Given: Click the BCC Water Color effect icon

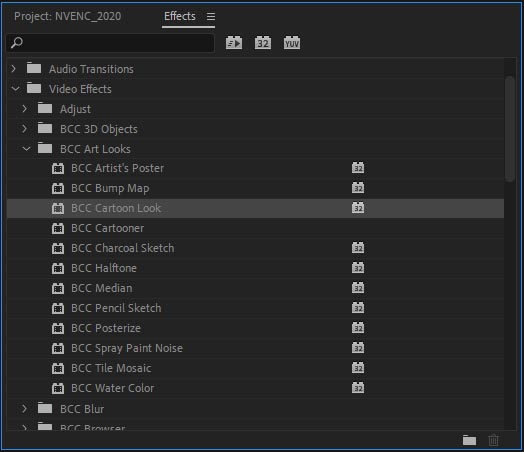Looking at the screenshot, I should coord(58,388).
